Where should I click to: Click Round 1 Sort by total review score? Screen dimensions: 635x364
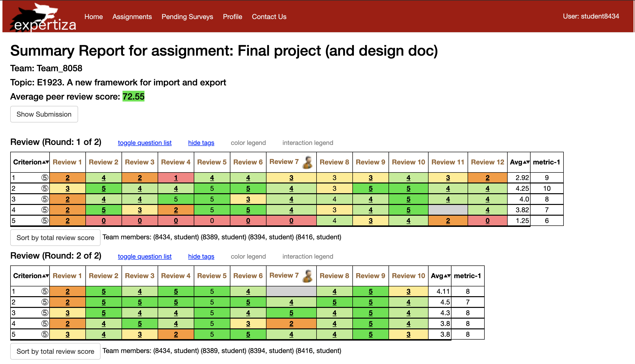point(55,238)
